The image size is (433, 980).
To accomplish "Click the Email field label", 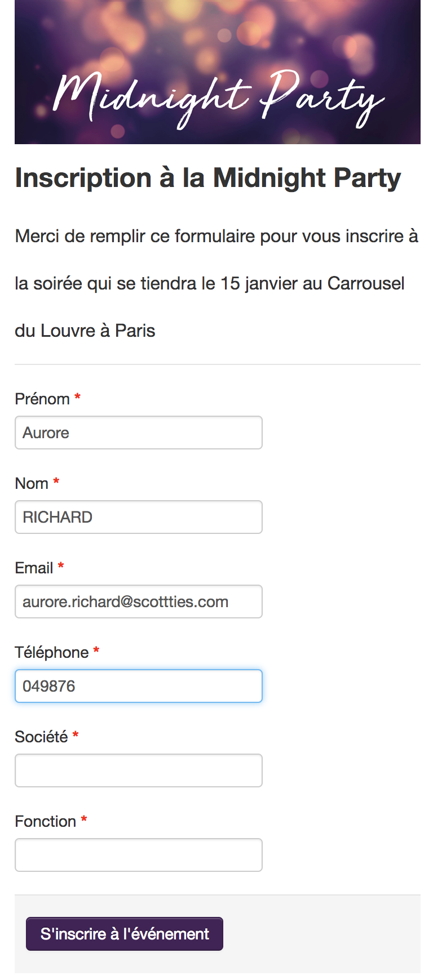I will click(34, 568).
